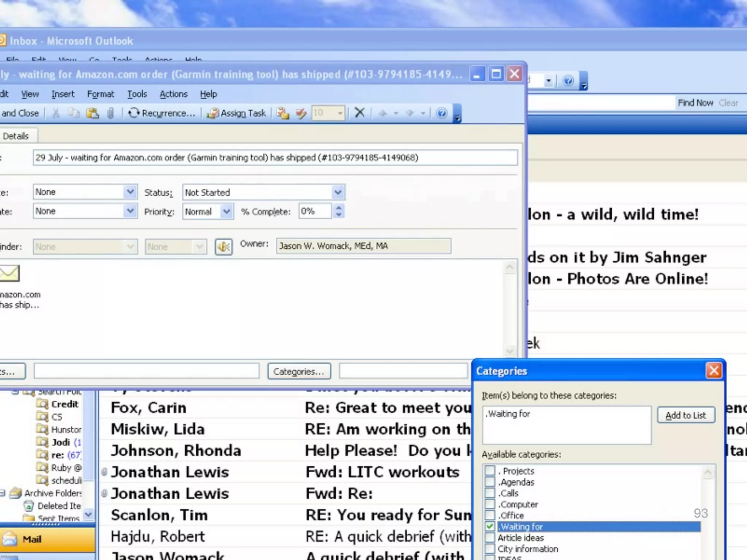
Task: Open the attached Amazon.com email envelope
Action: pyautogui.click(x=9, y=273)
